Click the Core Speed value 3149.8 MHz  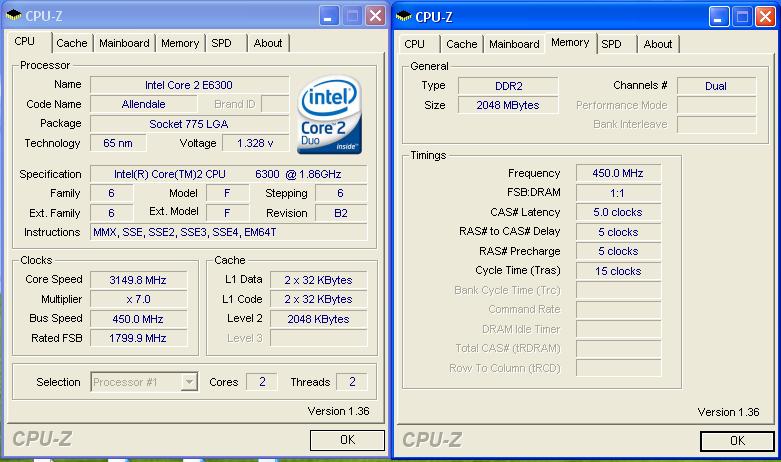[138, 280]
